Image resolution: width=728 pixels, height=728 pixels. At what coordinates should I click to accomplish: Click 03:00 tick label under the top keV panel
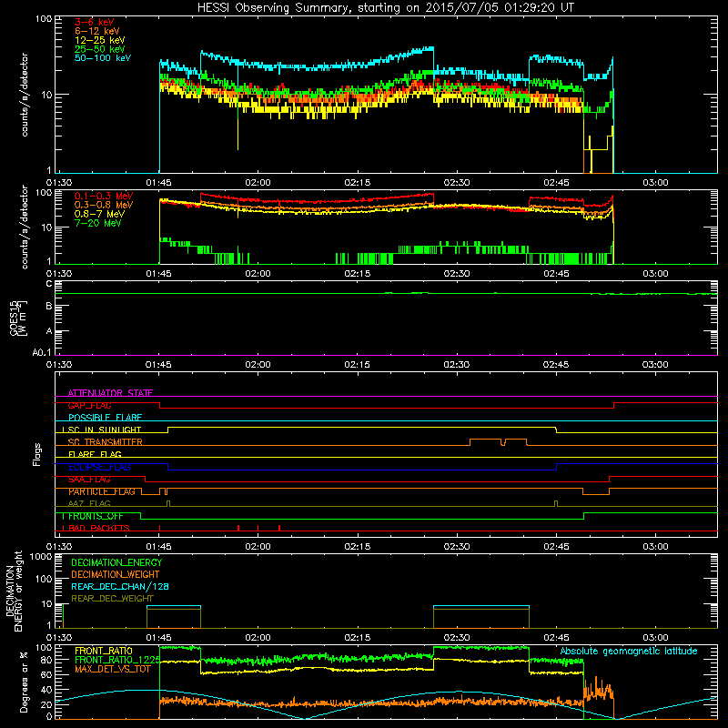pyautogui.click(x=655, y=183)
